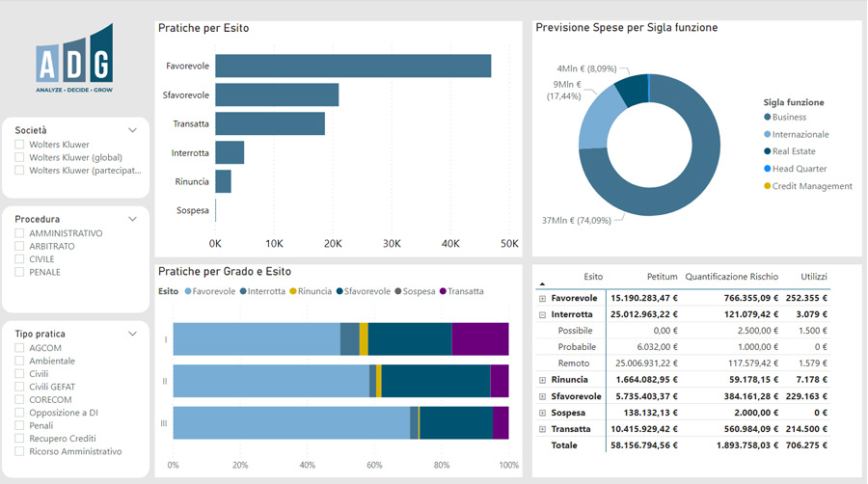Collapse the Interrotta row in the table
The image size is (868, 484).
coord(542,314)
